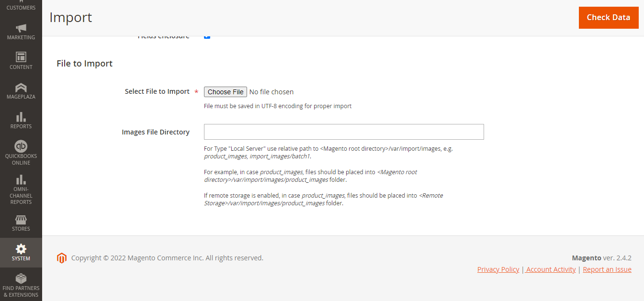Click the Magento logo in the footer
The height and width of the screenshot is (301, 644).
tap(61, 257)
